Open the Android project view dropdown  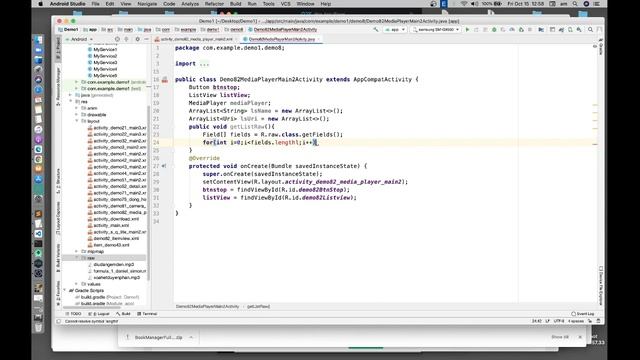(79, 39)
